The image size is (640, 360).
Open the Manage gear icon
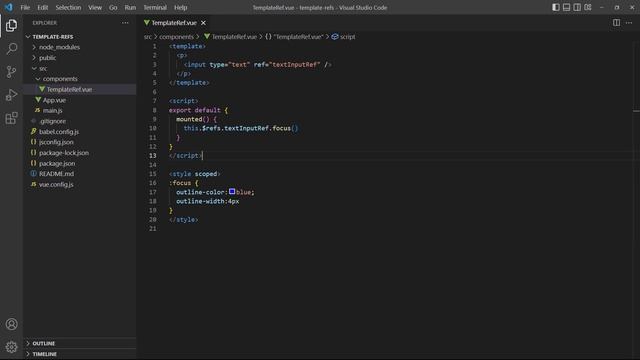point(11,347)
